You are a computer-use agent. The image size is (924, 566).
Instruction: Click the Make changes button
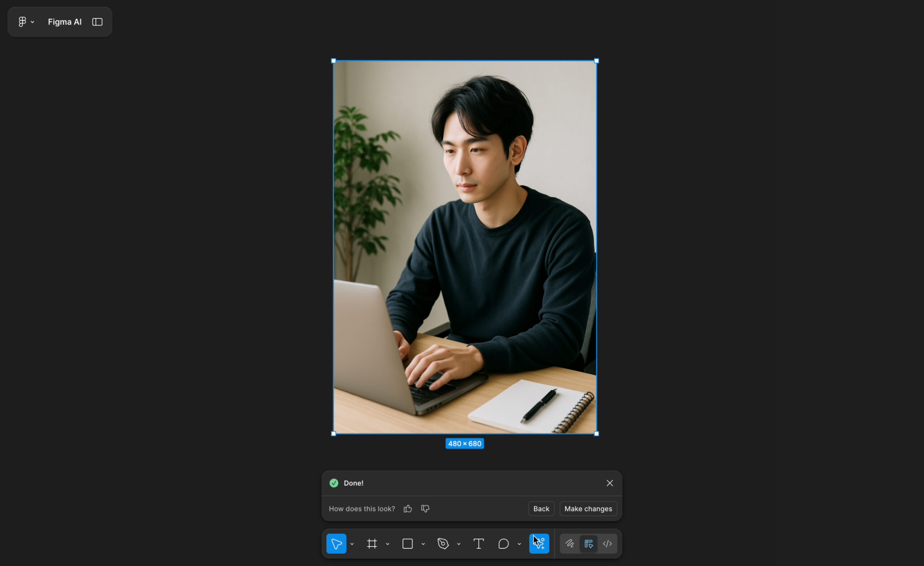coord(588,509)
